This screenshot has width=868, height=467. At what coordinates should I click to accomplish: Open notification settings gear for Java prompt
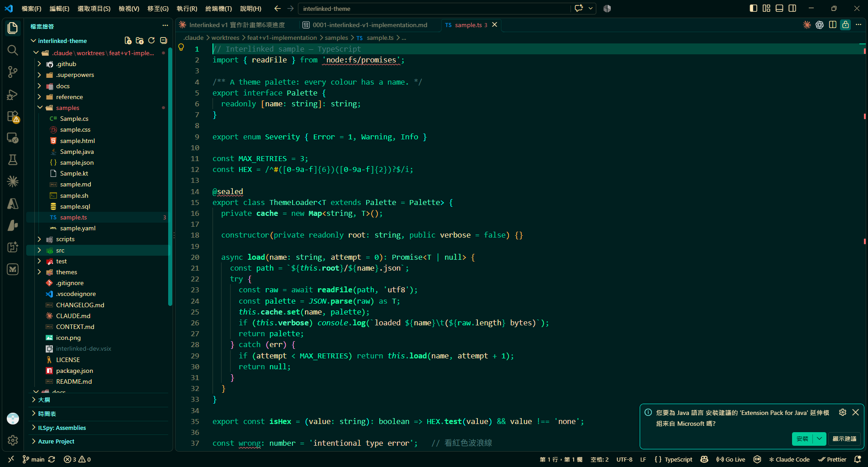(843, 412)
